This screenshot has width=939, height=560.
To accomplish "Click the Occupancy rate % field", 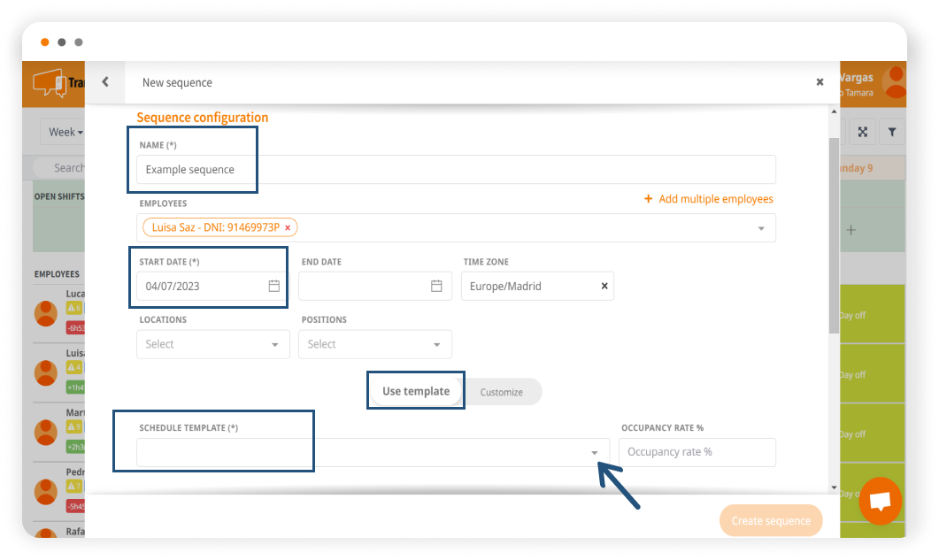I will (x=697, y=452).
